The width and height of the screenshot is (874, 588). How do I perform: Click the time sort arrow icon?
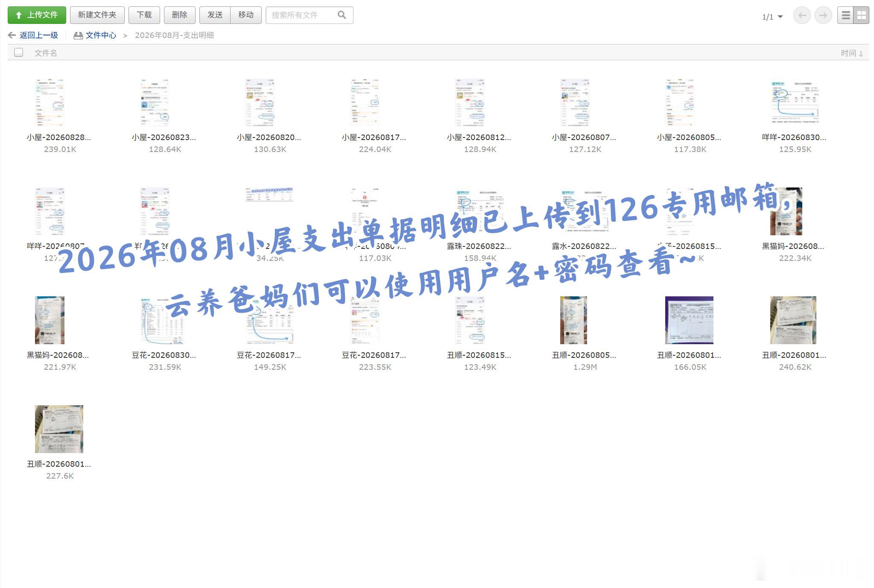click(861, 54)
